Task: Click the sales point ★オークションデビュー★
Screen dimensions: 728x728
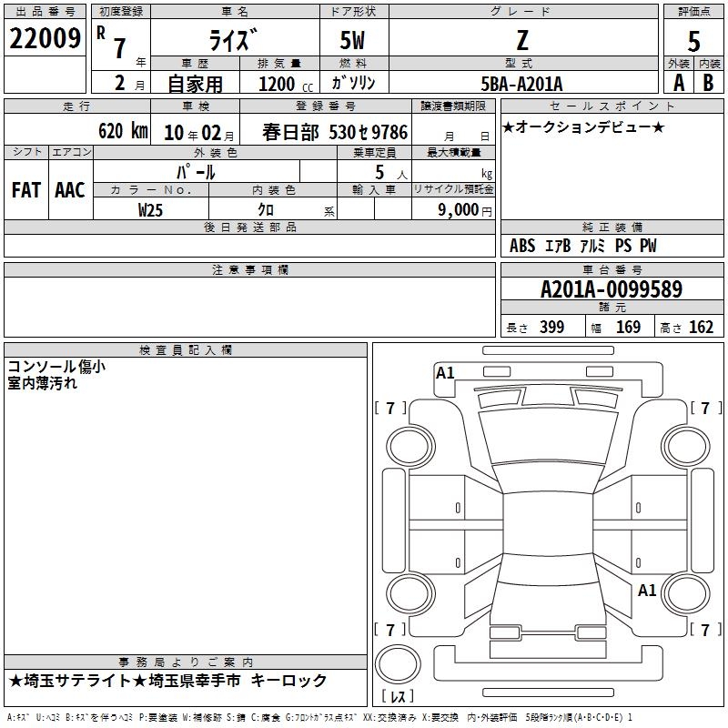Action: 583,127
